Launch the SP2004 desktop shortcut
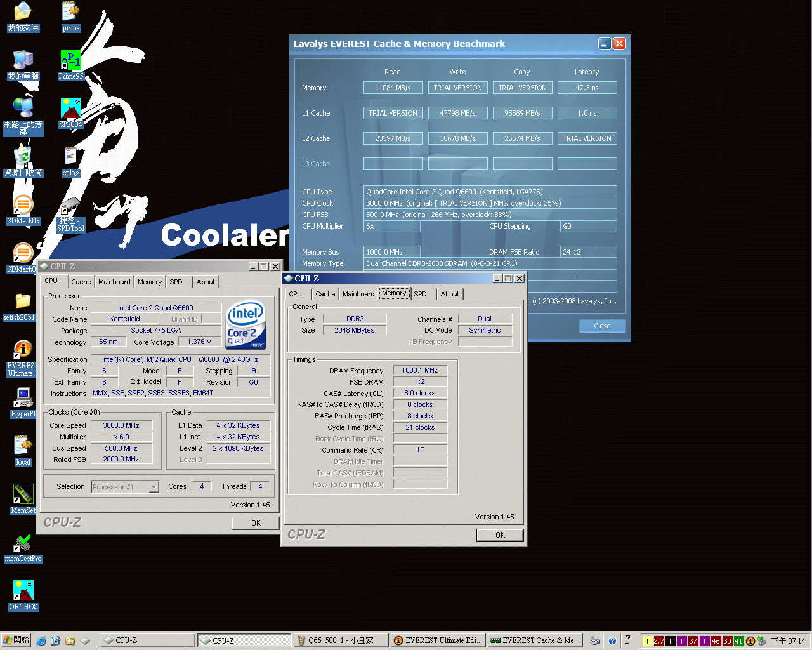Screen dimensions: 812x650 (x=70, y=113)
